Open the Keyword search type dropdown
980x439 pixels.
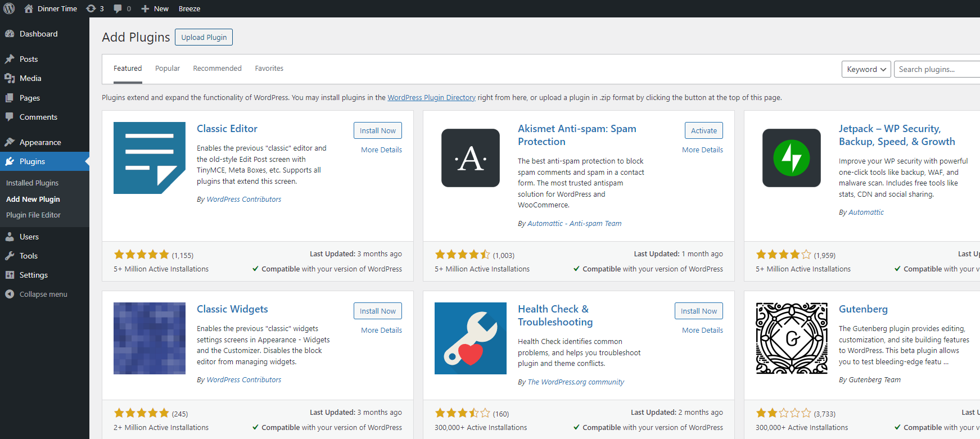[866, 69]
